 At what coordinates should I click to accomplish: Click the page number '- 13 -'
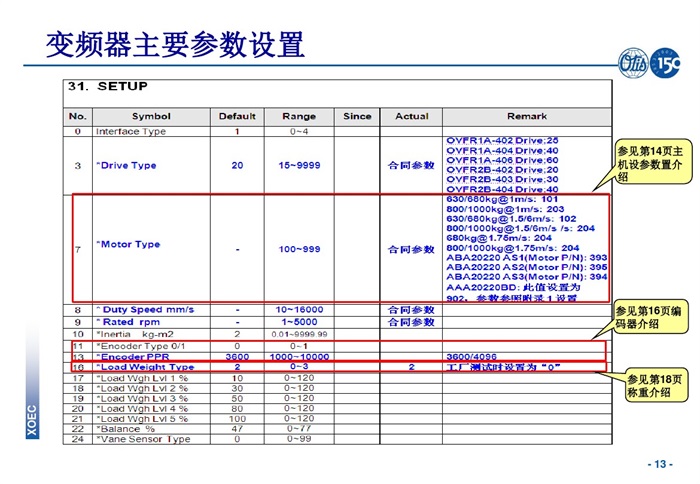(x=660, y=464)
